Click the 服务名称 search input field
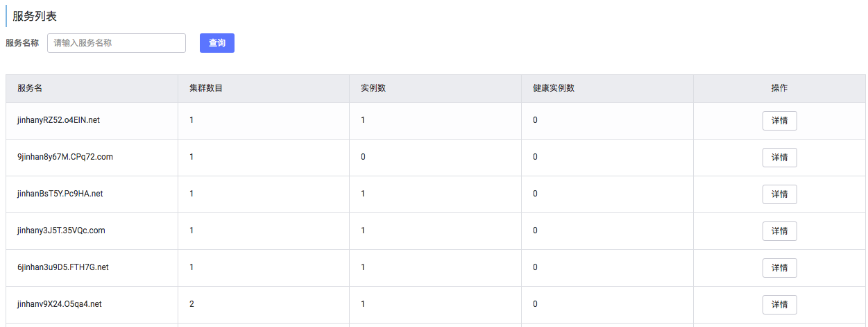 [x=117, y=43]
